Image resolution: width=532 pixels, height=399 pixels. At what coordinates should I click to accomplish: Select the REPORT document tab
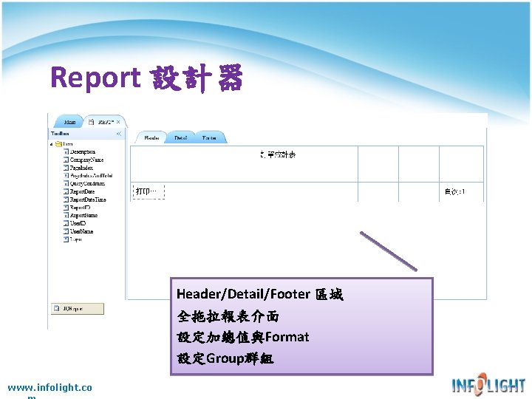(105, 122)
